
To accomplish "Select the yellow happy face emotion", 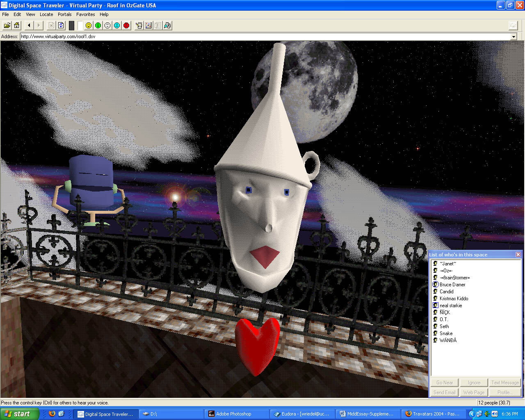I will [89, 25].
